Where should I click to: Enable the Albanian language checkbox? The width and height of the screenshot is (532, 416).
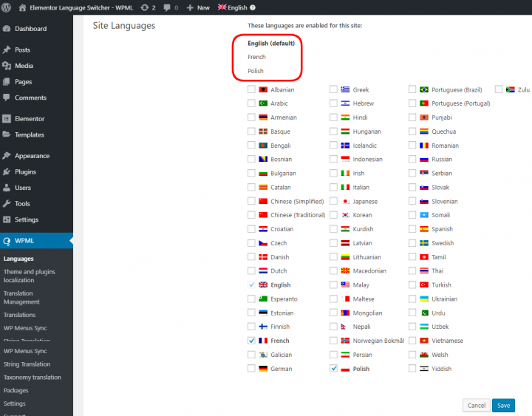click(x=251, y=89)
